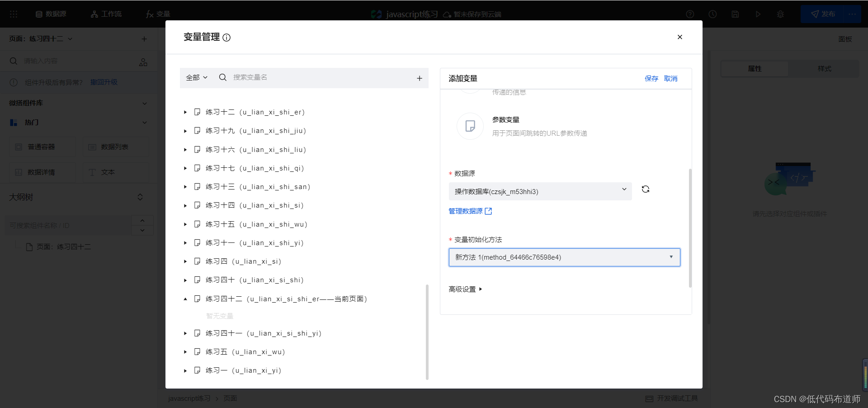The image size is (868, 408).
Task: Open the 数据源 top menu
Action: click(x=51, y=14)
